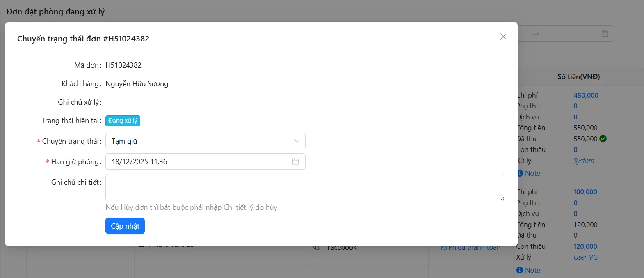Click the calendar icon in Hạn giữ phòng
The image size is (644, 278).
295,161
